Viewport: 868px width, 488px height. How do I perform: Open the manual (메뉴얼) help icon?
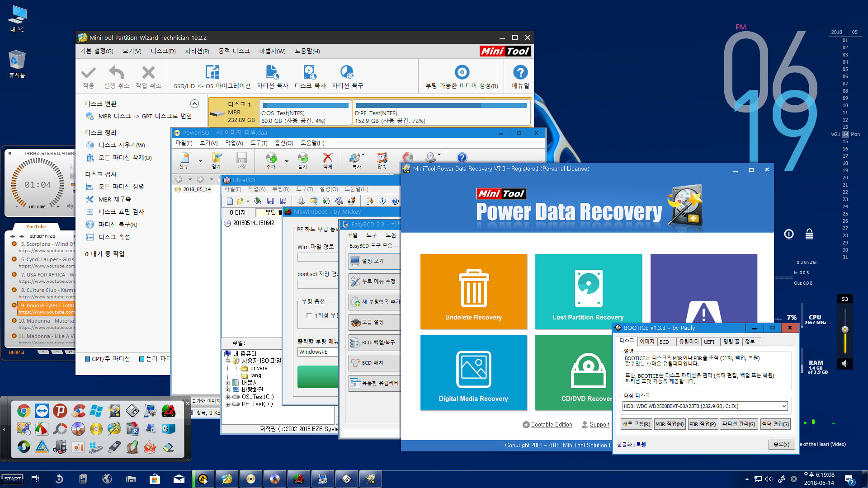point(520,72)
